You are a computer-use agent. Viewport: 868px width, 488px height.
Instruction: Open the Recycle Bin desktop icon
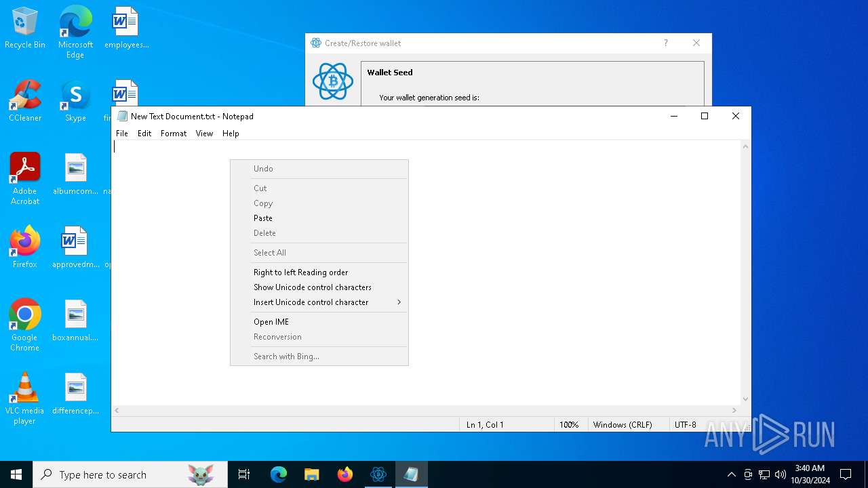tap(25, 28)
